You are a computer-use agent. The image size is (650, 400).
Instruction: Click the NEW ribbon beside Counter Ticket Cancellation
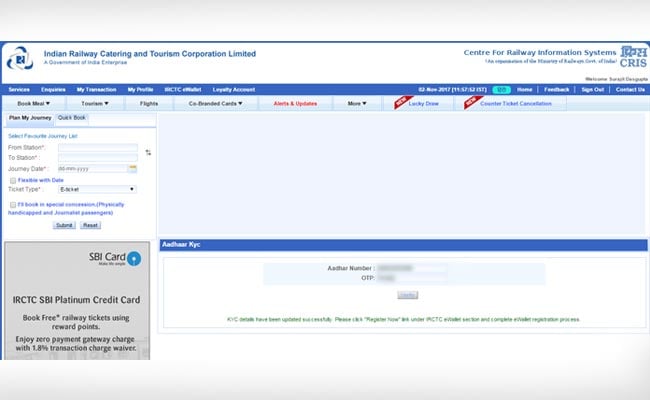coord(473,102)
